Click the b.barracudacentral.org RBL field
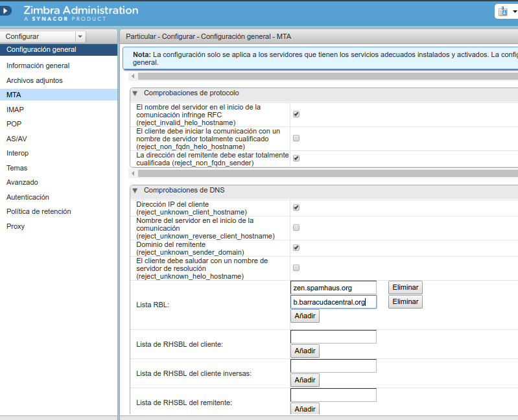Screen dimensions: 518x420 coord(333,302)
